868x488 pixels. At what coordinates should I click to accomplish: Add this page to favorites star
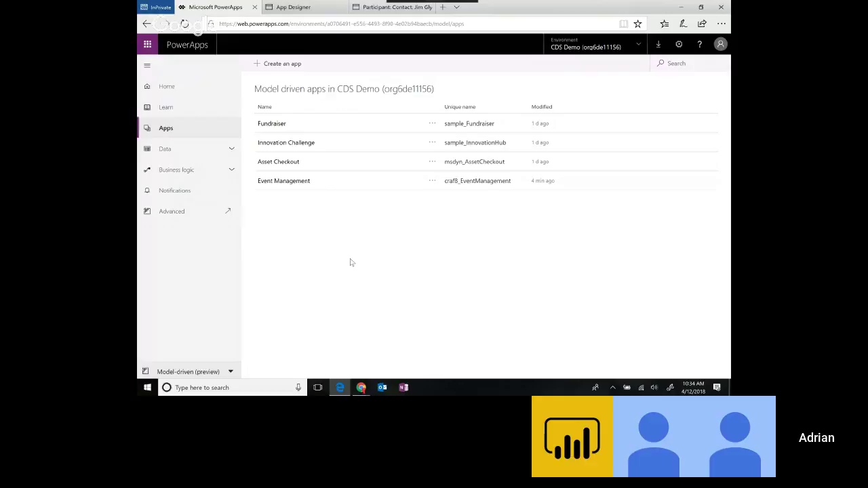(x=637, y=24)
